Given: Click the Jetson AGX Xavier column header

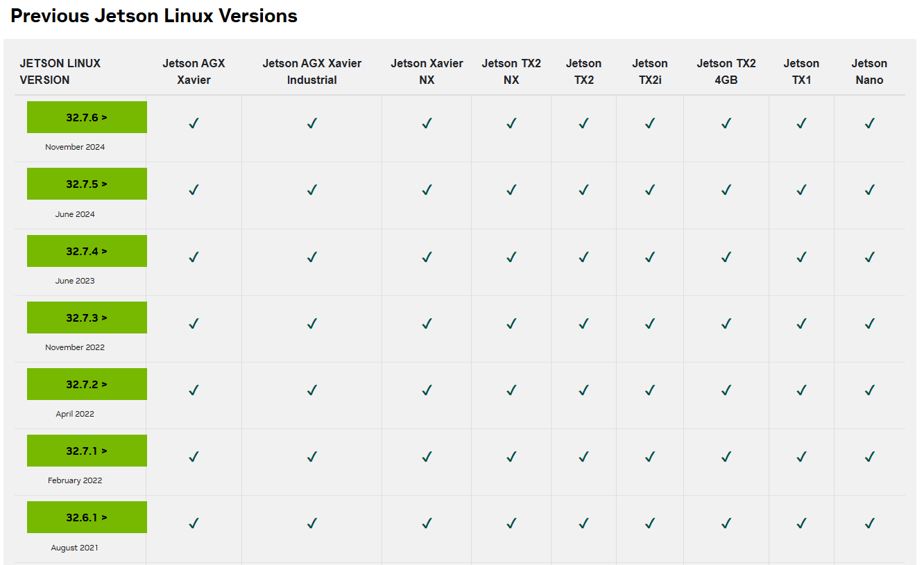Looking at the screenshot, I should [194, 71].
